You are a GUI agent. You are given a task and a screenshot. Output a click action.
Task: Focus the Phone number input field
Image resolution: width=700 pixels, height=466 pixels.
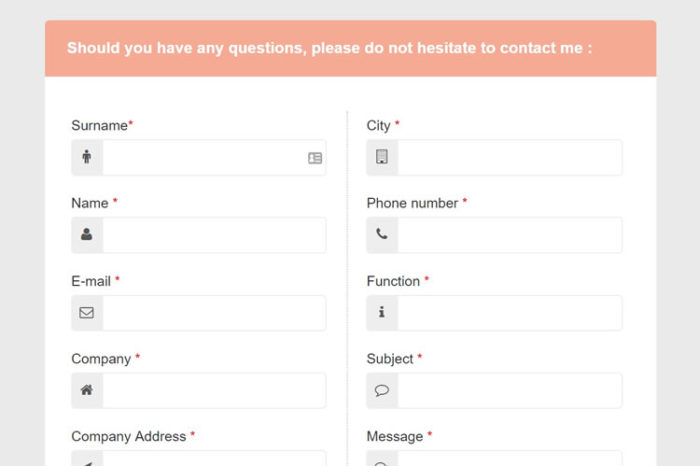click(509, 235)
